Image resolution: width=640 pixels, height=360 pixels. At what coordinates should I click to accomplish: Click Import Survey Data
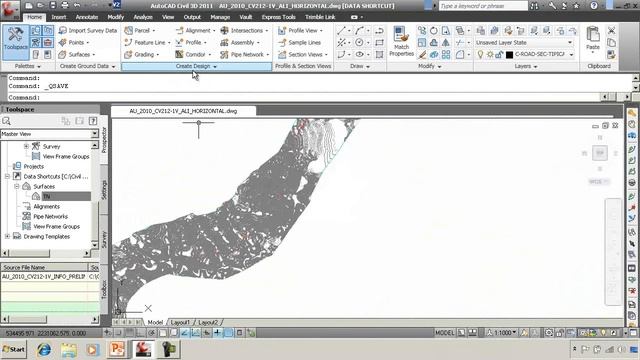(88, 31)
